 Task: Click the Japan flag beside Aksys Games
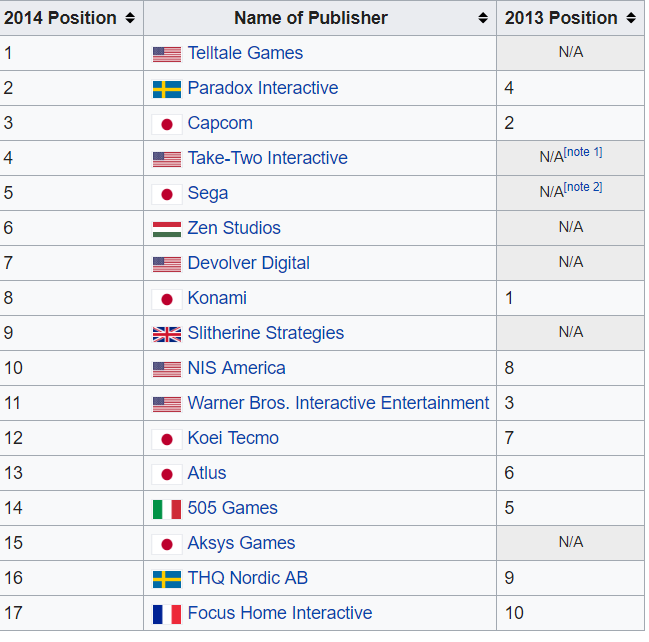click(167, 544)
